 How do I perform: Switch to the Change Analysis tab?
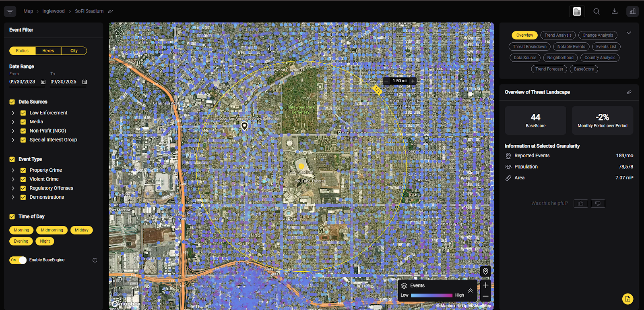coord(598,35)
